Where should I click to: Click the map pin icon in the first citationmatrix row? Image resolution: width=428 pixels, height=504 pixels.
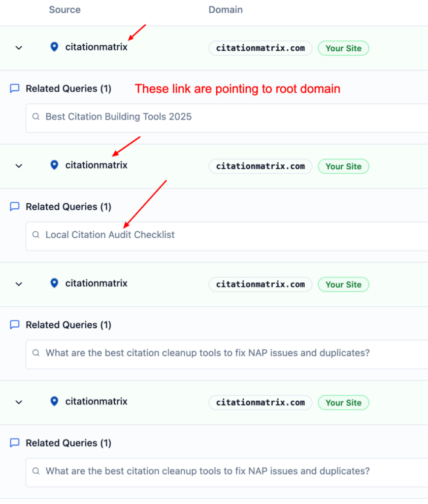point(55,47)
